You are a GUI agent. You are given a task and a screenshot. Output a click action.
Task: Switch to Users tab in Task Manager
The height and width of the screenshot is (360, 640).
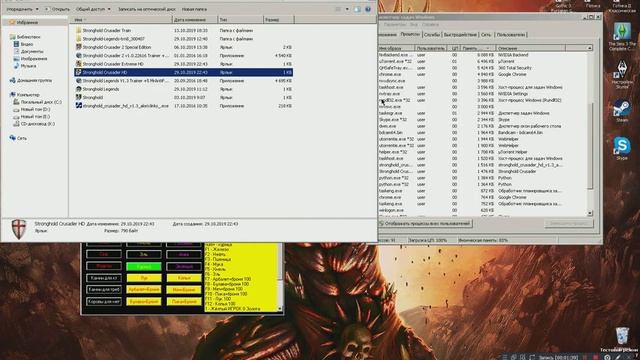511,35
